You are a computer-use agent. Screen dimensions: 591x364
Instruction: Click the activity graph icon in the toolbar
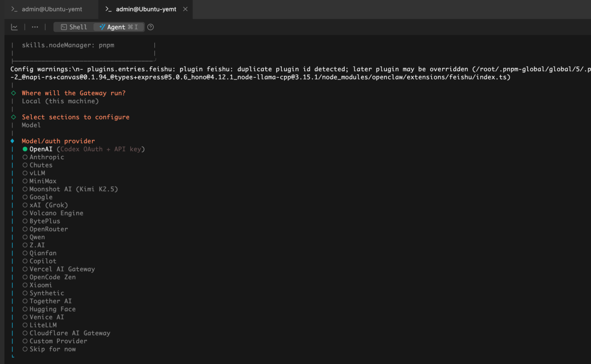pyautogui.click(x=14, y=26)
